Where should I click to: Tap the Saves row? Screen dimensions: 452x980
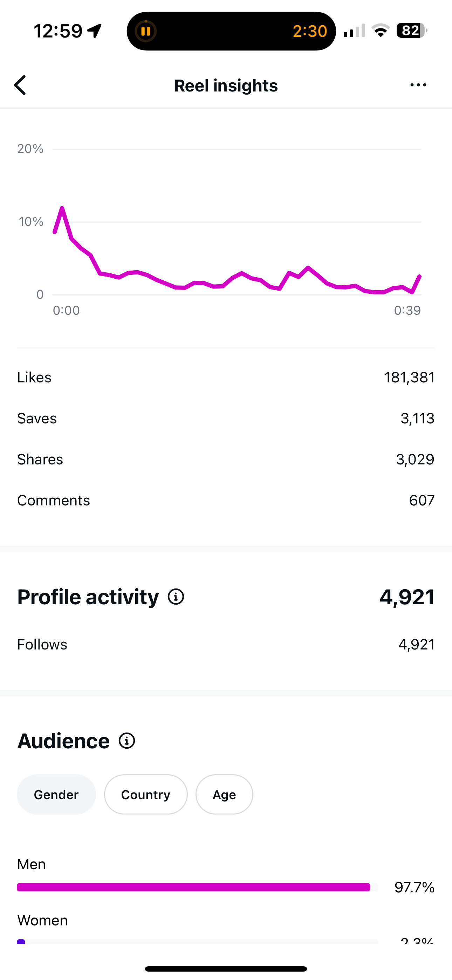(226, 418)
